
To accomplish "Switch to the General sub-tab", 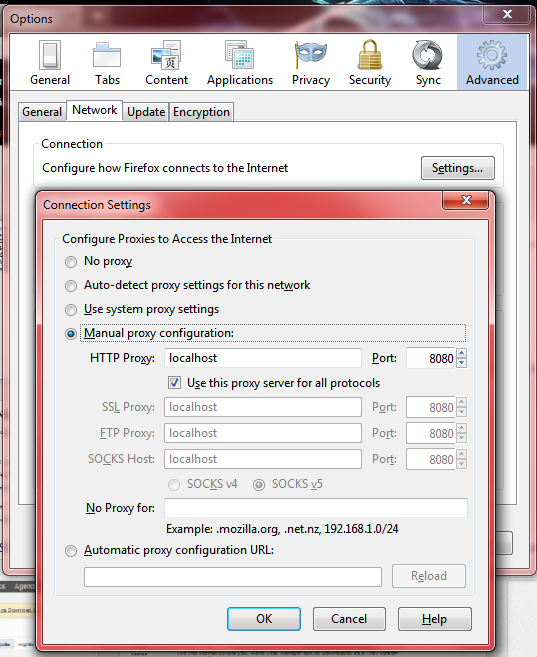I will 42,112.
